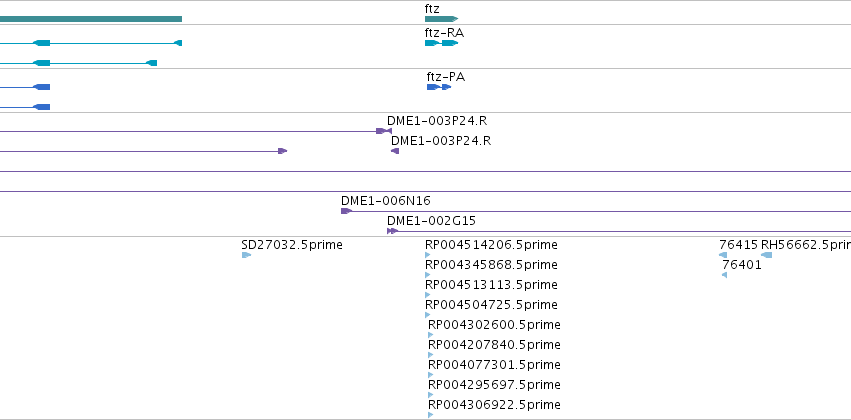
Task: Select the large teal gene bar
Action: point(91,19)
